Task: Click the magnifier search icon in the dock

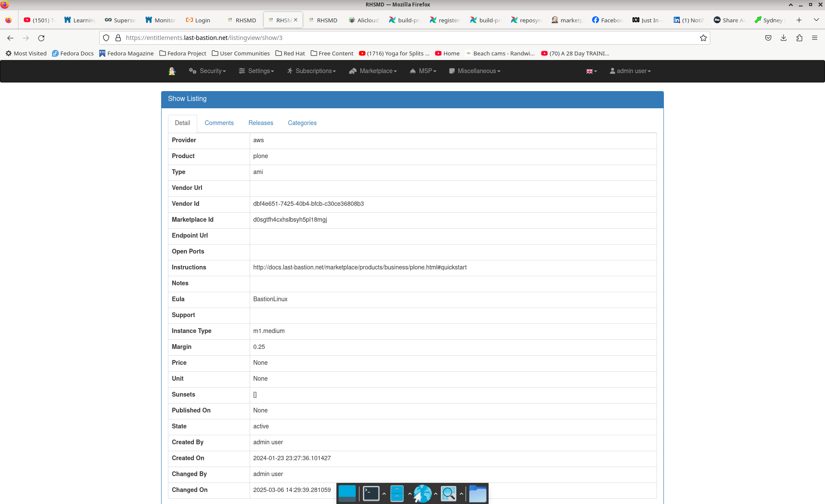Action: pos(449,493)
